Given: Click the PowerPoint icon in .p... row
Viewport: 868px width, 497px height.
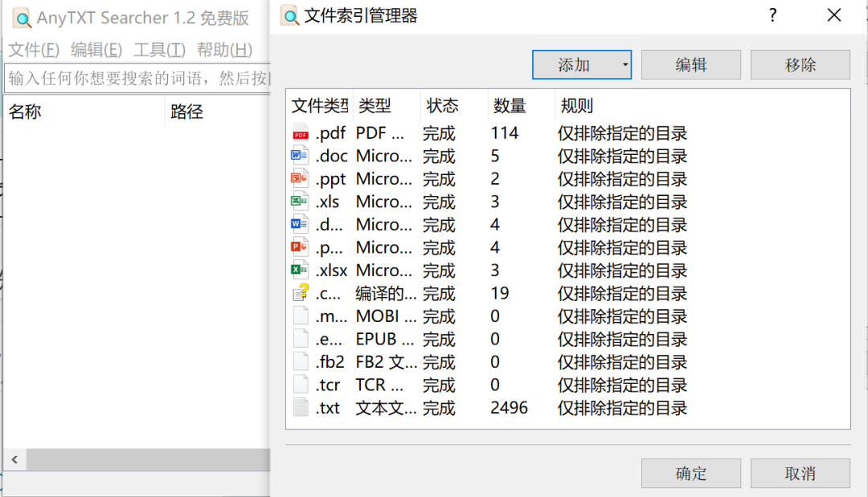Looking at the screenshot, I should point(300,247).
